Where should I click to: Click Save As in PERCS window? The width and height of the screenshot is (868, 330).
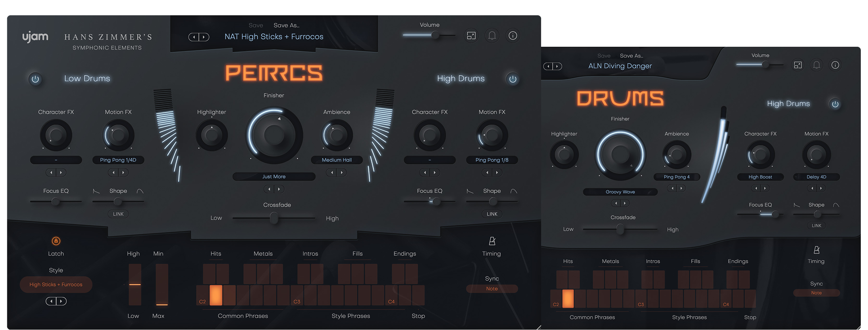286,26
